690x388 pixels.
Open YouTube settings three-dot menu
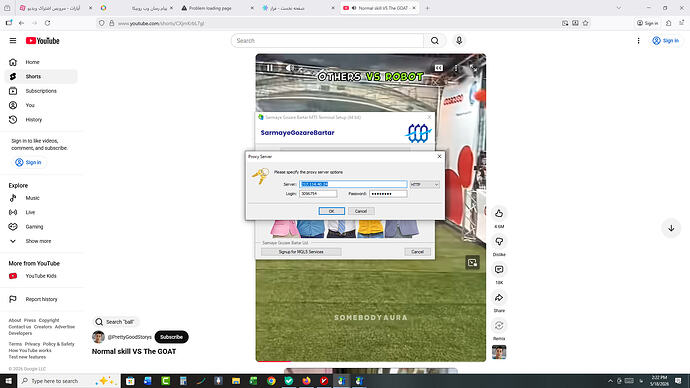click(x=638, y=40)
